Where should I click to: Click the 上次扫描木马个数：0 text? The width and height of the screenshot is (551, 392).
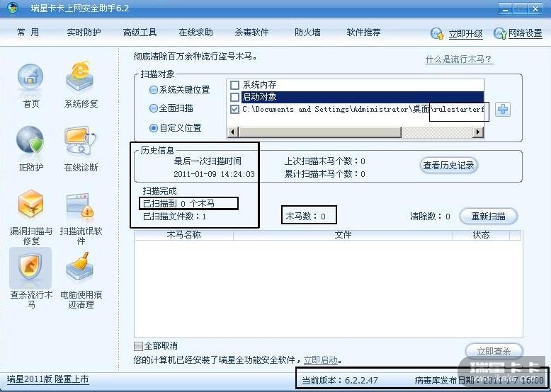324,161
